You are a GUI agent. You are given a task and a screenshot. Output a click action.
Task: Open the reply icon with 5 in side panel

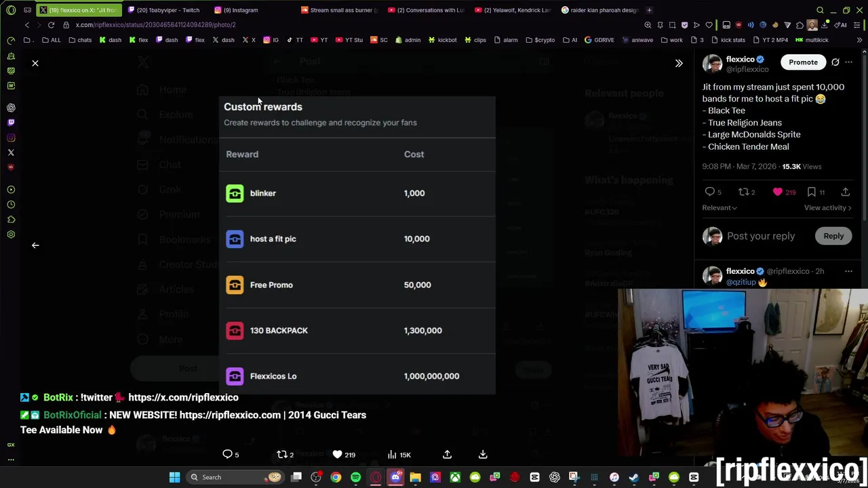[713, 192]
